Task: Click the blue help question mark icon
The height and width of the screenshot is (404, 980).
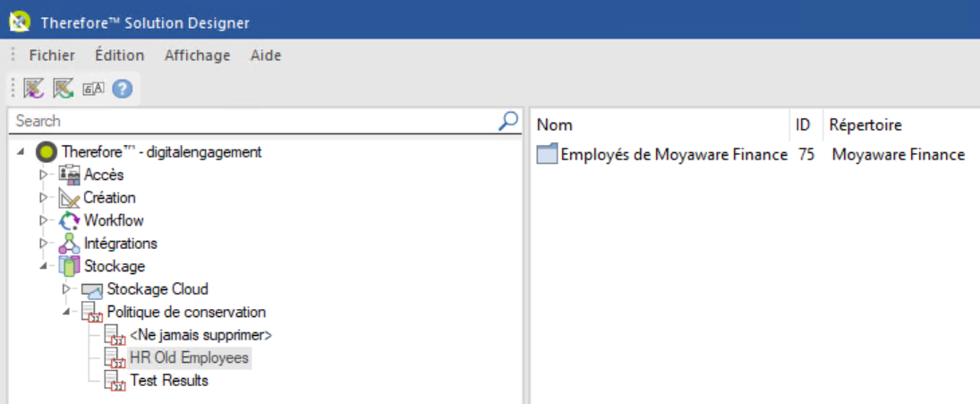Action: pos(122,90)
